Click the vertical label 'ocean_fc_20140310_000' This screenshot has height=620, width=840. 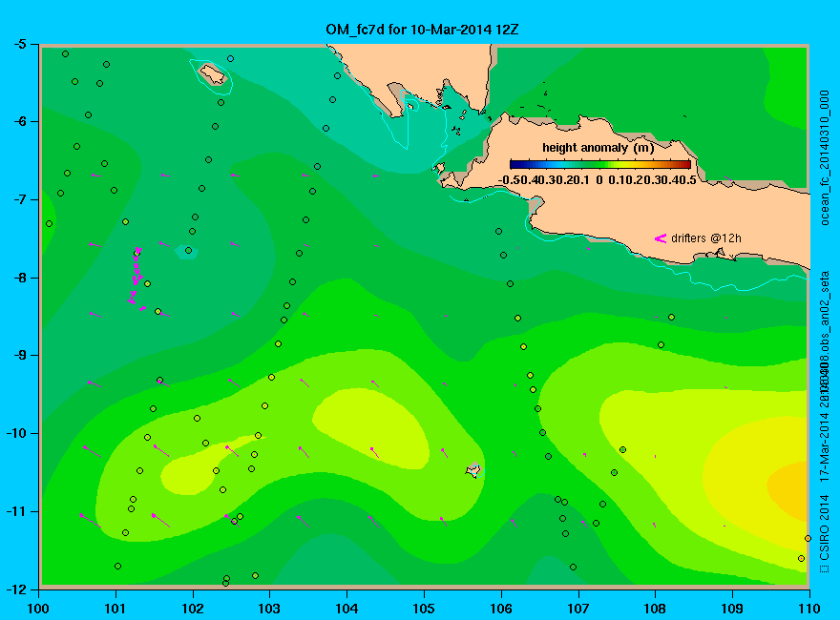pos(825,158)
